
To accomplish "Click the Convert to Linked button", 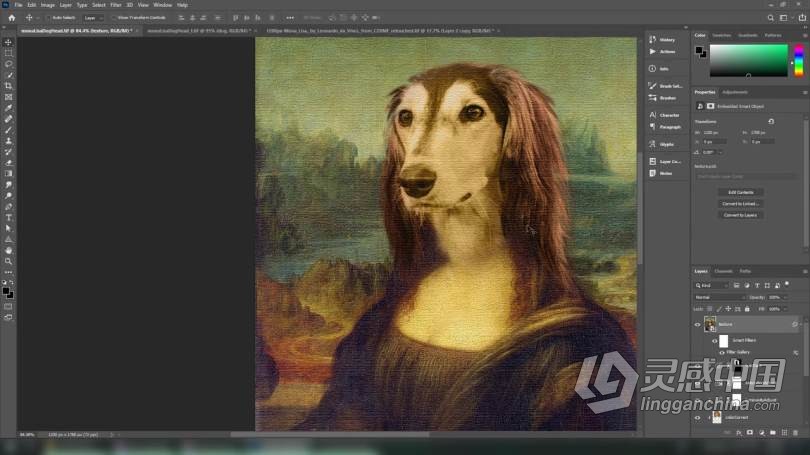I will (740, 203).
